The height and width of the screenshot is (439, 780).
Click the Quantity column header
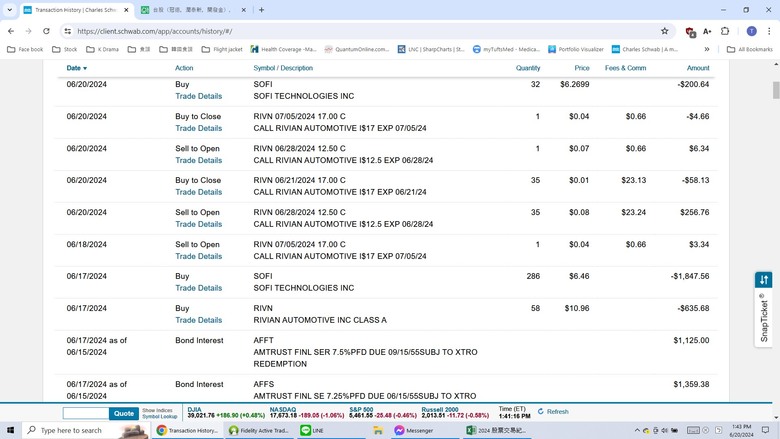click(528, 68)
